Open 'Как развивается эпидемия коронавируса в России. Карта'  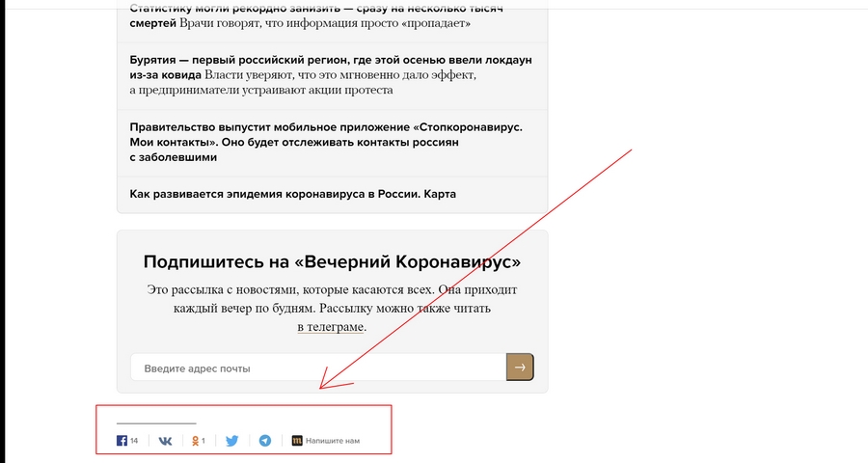pyautogui.click(x=293, y=194)
